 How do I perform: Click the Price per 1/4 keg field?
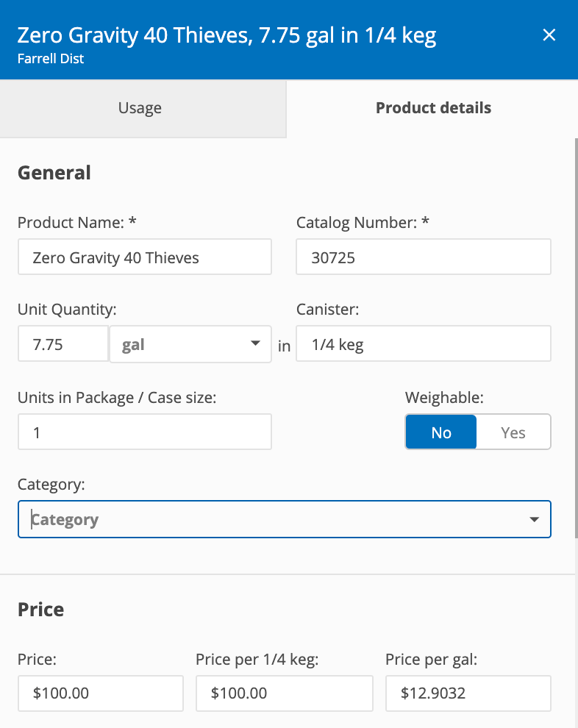284,693
